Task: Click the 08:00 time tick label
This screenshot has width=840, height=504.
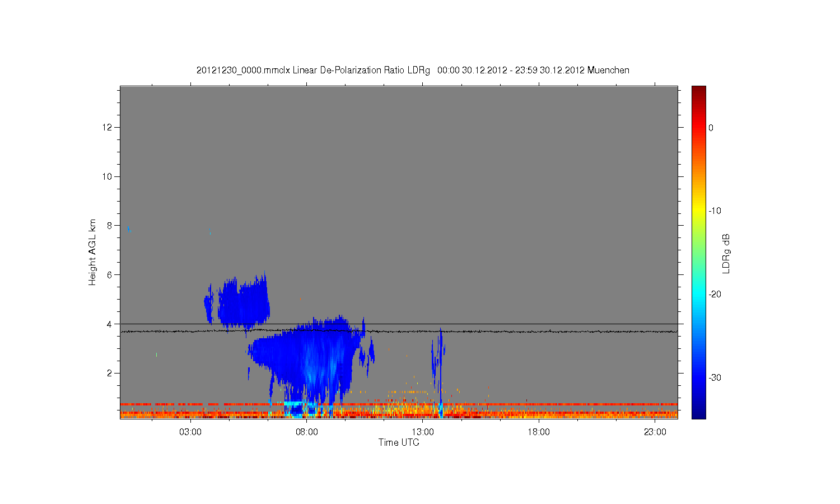Action: [x=307, y=432]
